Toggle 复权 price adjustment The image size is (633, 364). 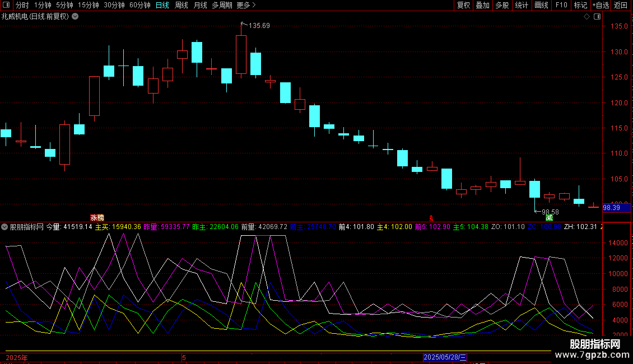tap(463, 5)
